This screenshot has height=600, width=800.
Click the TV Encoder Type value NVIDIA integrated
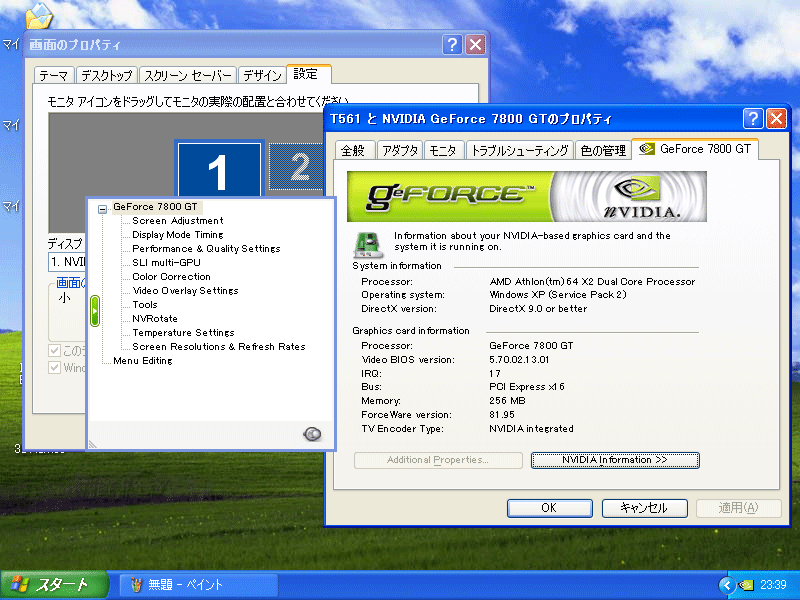531,429
